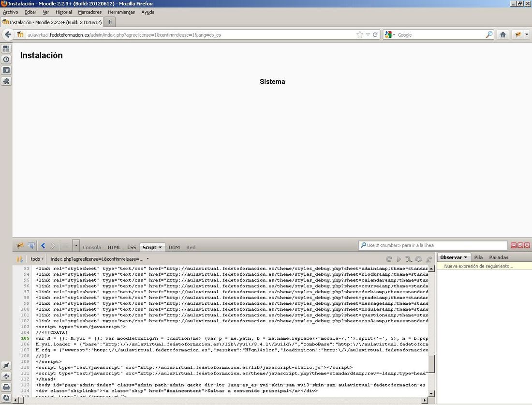Viewport: 532px width, 405px height.
Task: Switch to Firebug Red tab
Action: 191,247
